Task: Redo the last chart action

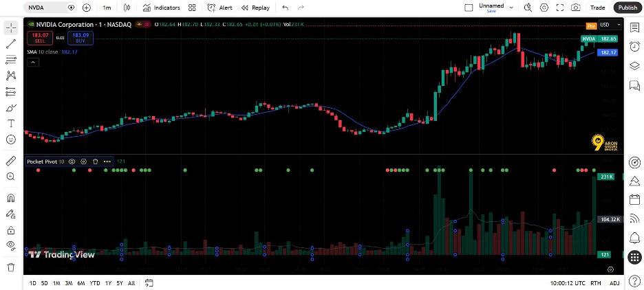Action: 301,8
